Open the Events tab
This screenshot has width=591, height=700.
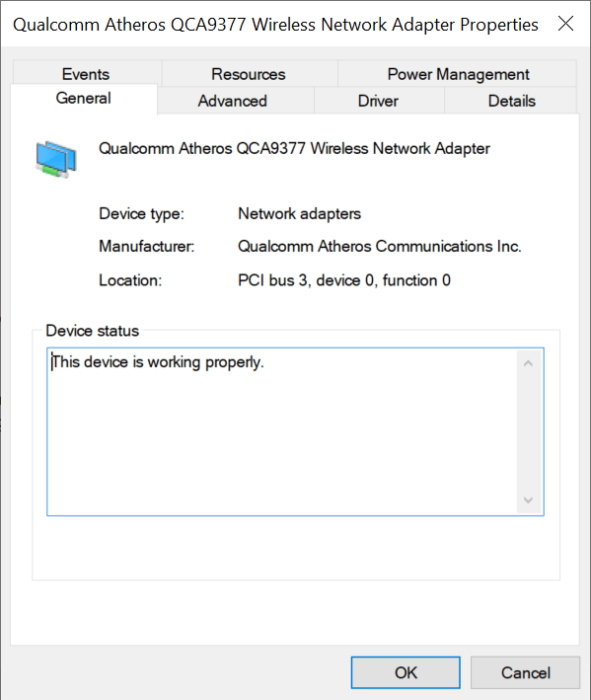(86, 74)
